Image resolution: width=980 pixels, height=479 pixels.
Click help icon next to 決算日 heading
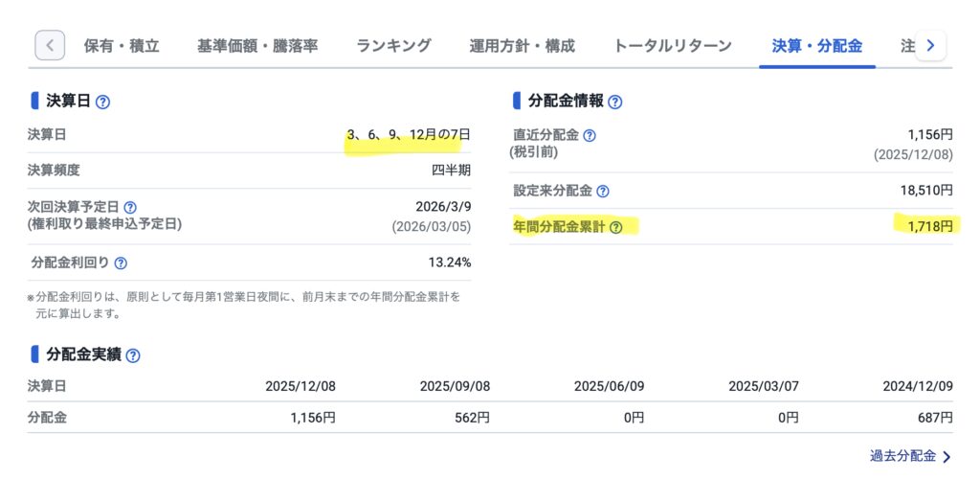click(103, 102)
